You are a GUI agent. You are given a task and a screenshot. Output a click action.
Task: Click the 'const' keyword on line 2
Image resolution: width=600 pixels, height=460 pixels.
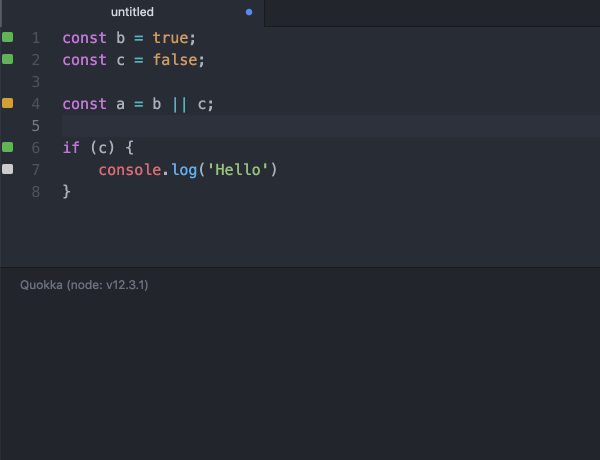[x=85, y=60]
